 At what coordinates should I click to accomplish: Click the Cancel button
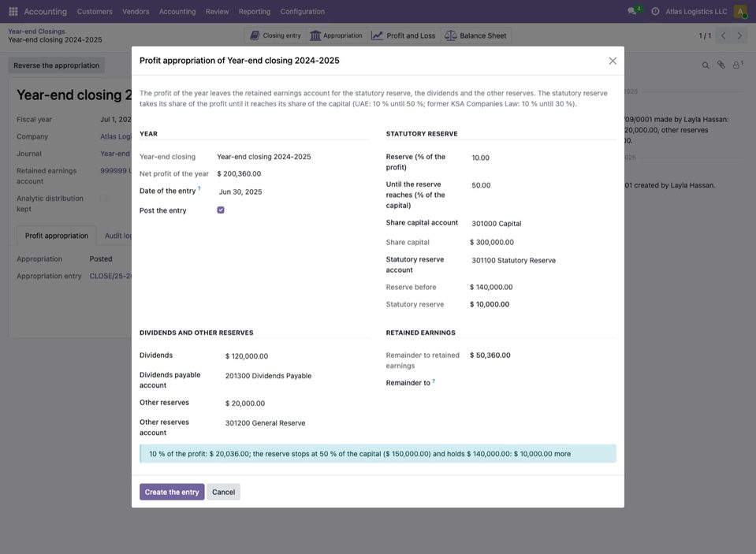(223, 492)
